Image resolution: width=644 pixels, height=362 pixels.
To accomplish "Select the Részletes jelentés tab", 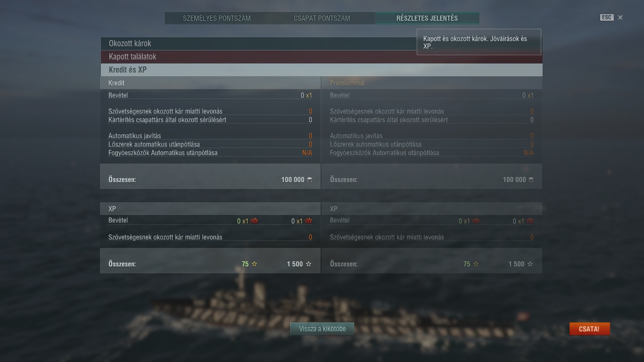I will (427, 18).
